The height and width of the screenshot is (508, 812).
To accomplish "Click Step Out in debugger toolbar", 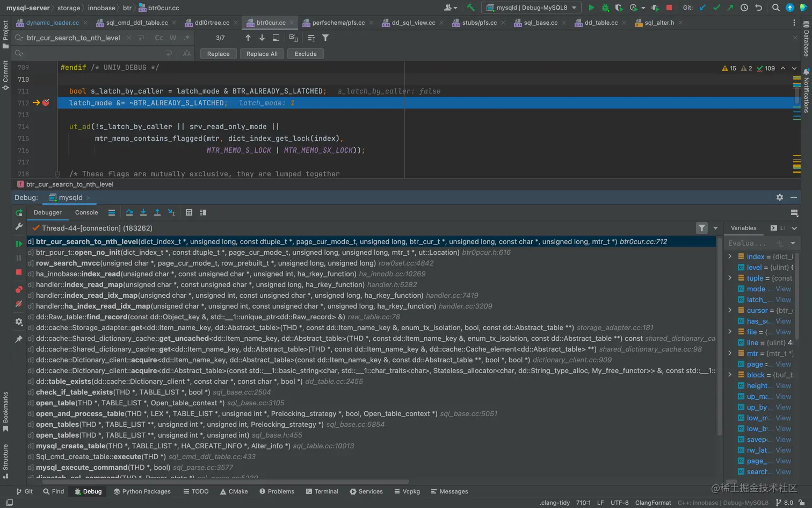I will tap(157, 212).
